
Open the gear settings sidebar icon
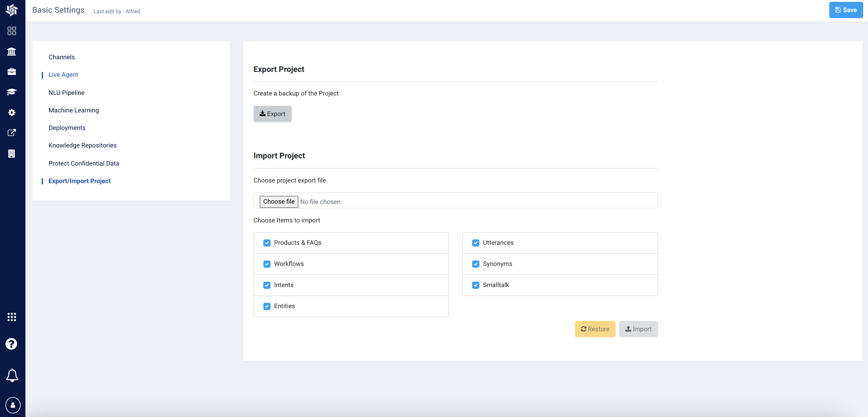tap(12, 112)
